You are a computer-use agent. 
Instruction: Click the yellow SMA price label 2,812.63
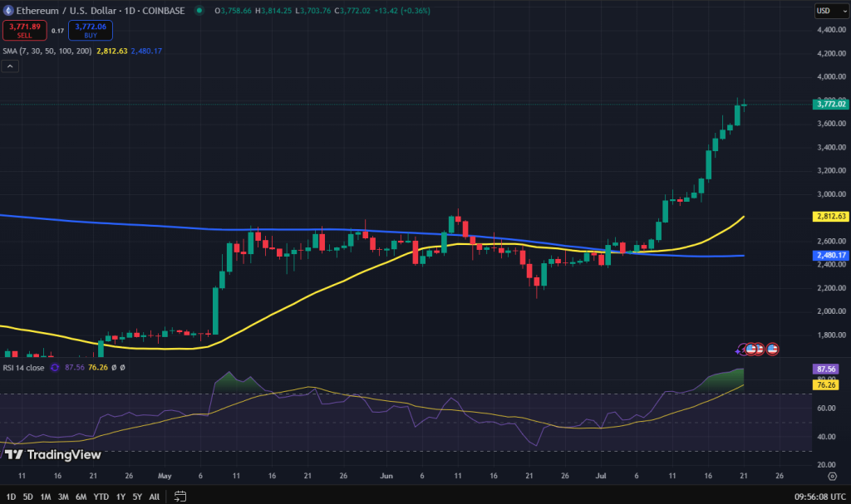831,217
